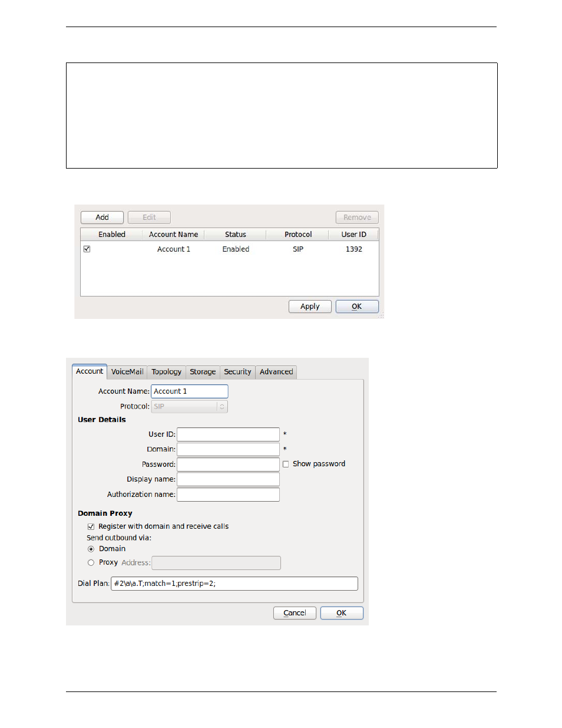Click the Add account button
Viewport: 562px width, 728px height.
click(102, 218)
